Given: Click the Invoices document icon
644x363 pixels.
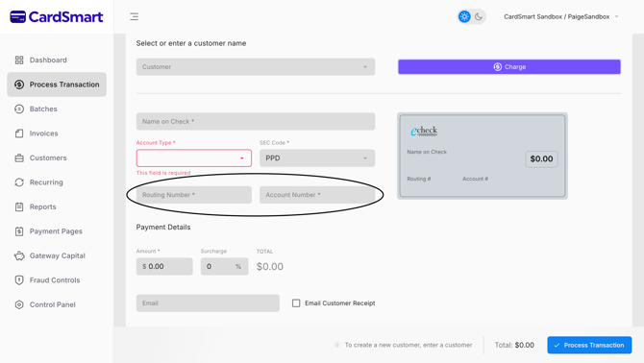Looking at the screenshot, I should click(x=19, y=133).
